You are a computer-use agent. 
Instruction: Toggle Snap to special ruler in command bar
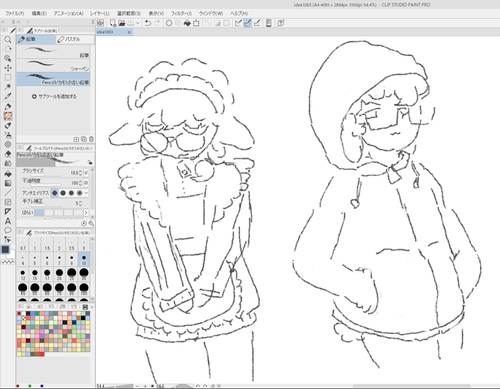coord(247,23)
